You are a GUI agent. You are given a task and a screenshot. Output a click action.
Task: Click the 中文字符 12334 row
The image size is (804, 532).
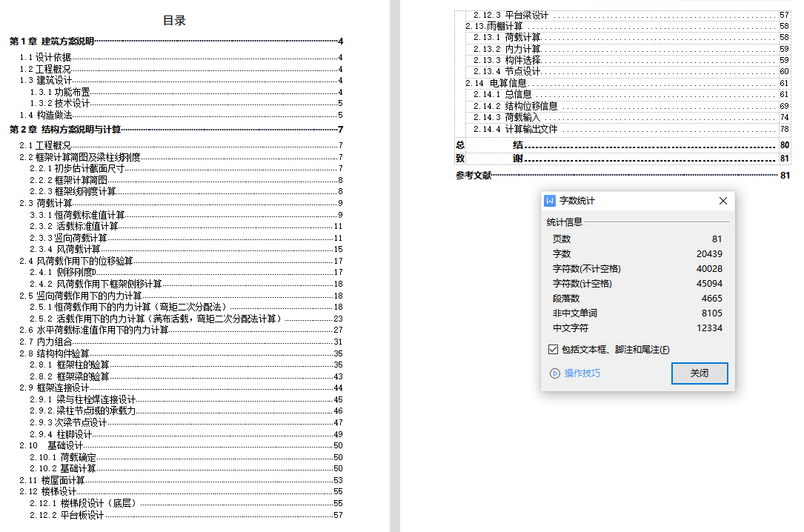[637, 328]
